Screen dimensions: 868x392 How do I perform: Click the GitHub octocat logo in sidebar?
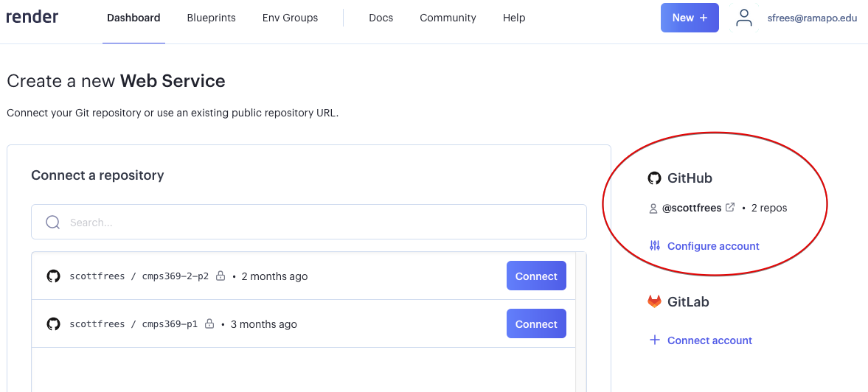click(x=654, y=178)
